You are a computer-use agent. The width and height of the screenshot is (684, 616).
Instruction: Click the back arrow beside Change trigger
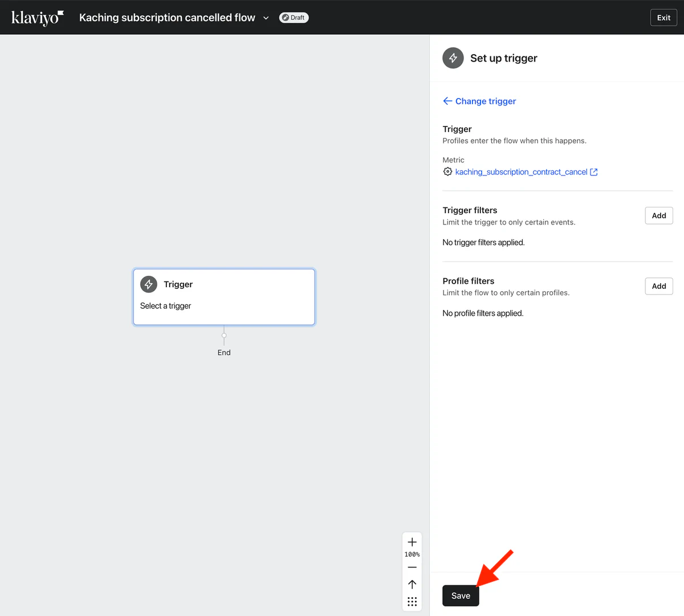447,101
